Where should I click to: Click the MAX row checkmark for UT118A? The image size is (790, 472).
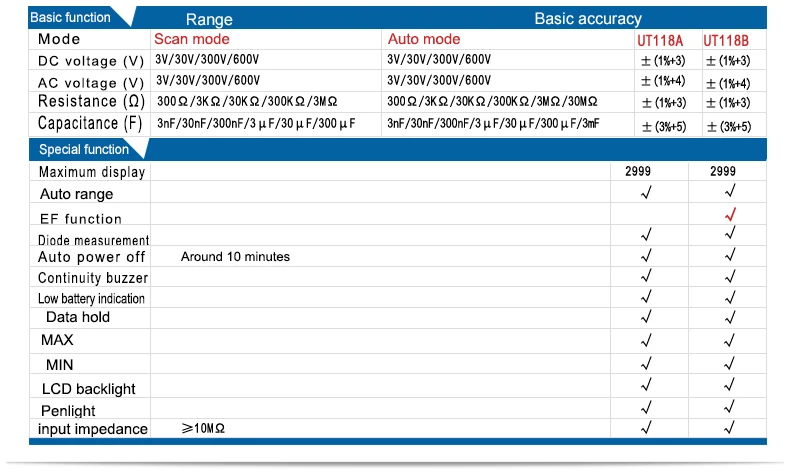point(646,341)
